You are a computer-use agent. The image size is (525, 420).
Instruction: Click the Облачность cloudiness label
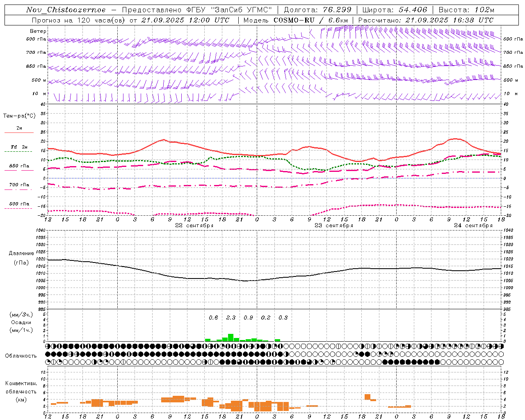click(21, 356)
